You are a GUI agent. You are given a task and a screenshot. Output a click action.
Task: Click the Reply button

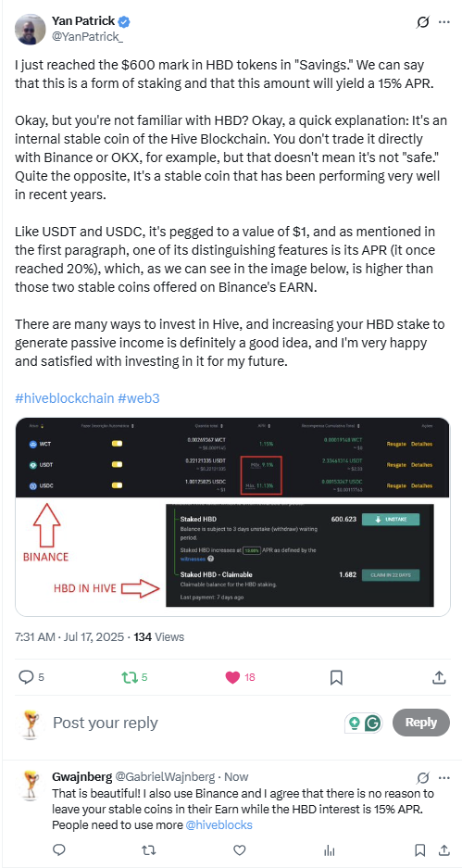pos(421,723)
